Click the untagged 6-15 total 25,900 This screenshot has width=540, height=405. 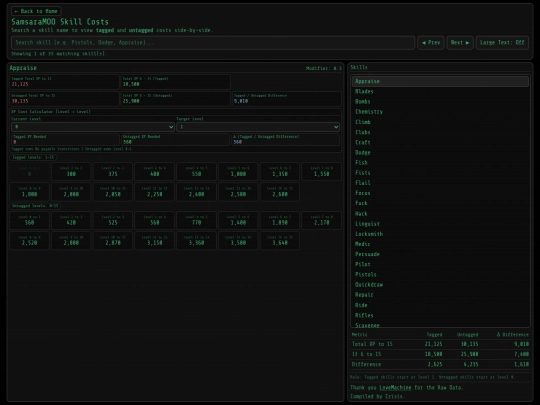[x=131, y=101]
